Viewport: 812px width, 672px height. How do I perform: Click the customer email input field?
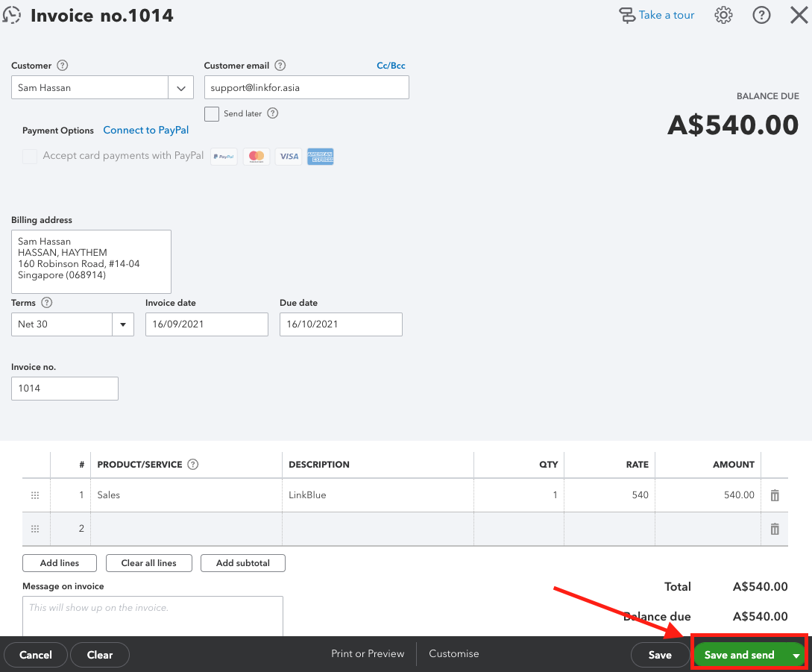(x=306, y=87)
